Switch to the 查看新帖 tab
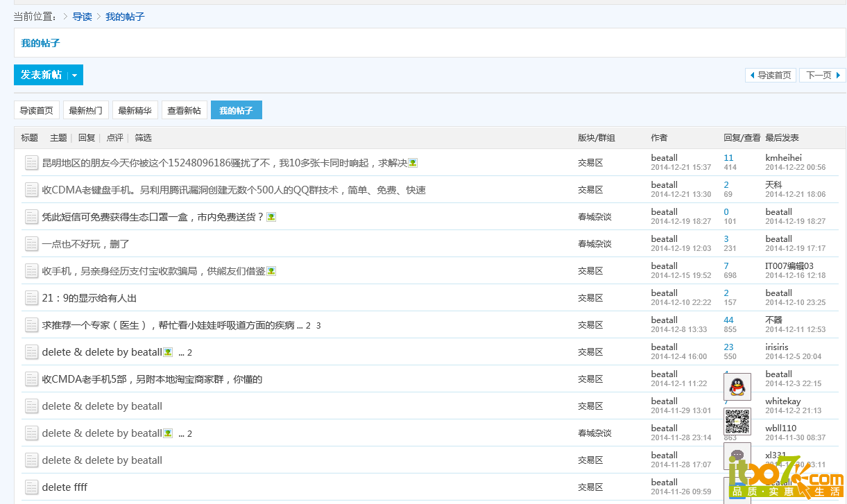This screenshot has height=504, width=847. [x=185, y=110]
